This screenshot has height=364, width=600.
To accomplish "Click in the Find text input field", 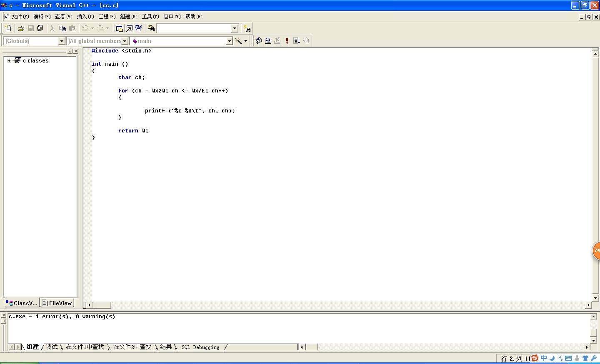I will [x=194, y=28].
